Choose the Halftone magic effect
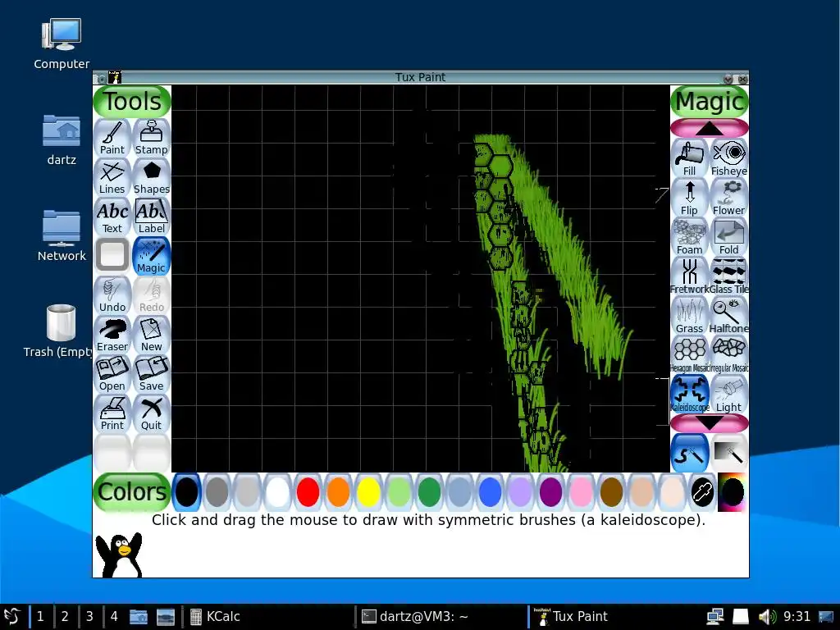Image resolution: width=840 pixels, height=630 pixels. click(x=728, y=316)
